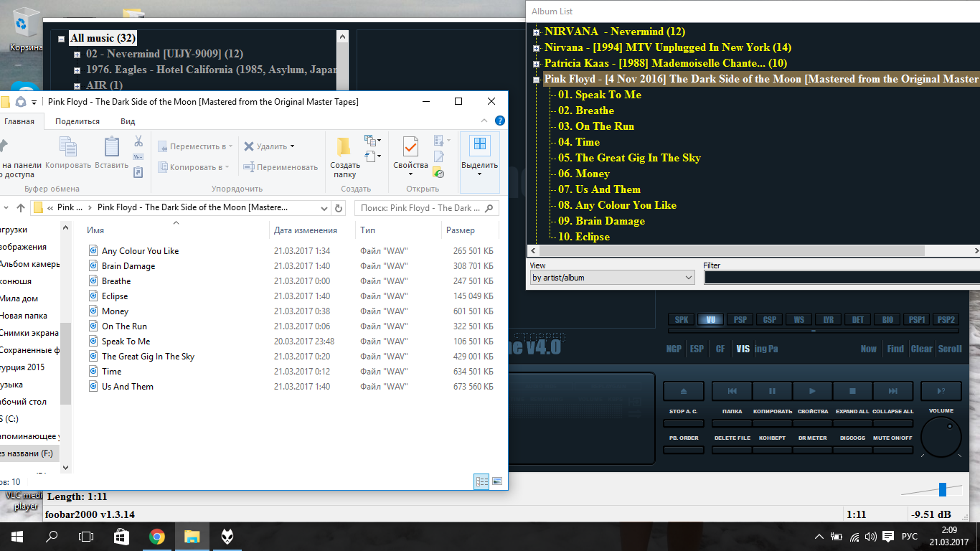
Task: Toggle the PSP1 panel button
Action: (x=916, y=319)
